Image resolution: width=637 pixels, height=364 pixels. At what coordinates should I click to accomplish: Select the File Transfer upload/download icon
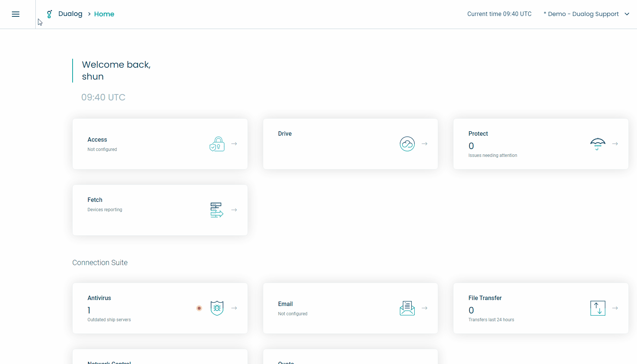pos(598,308)
